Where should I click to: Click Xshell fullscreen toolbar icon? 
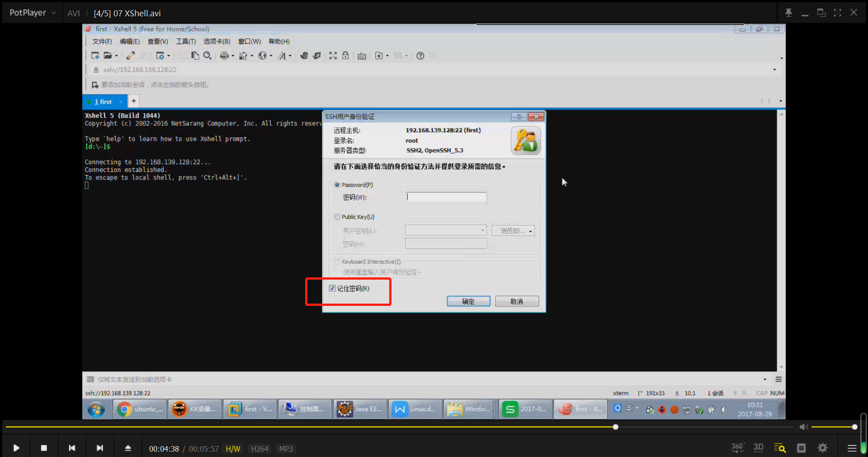click(x=333, y=55)
